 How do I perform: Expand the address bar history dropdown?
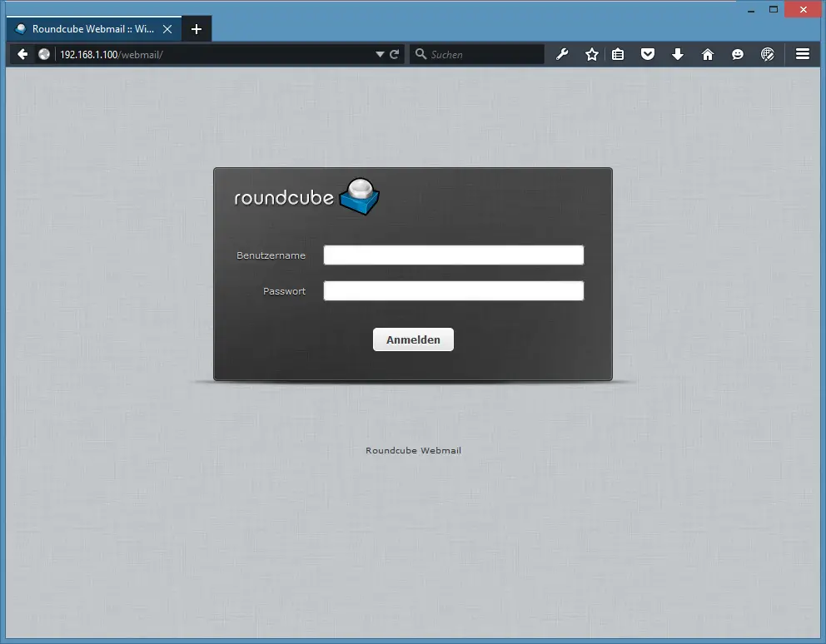(x=380, y=54)
